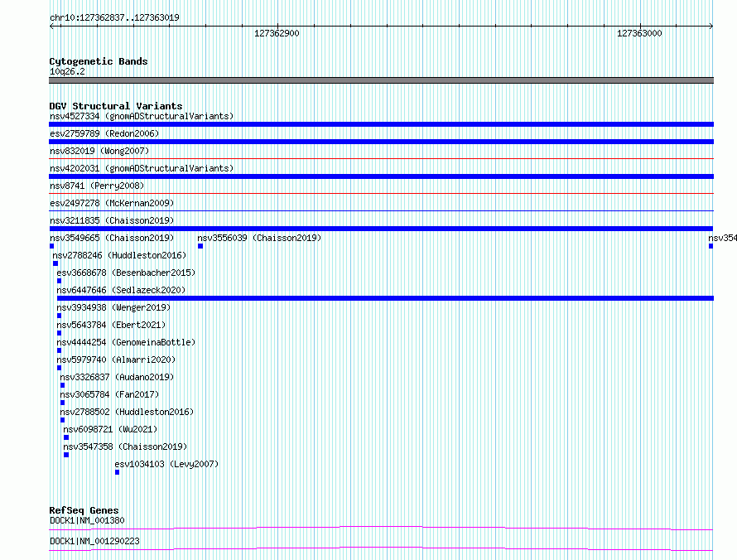Click the gray 10q26.2 cytogenetic band bar

(x=381, y=80)
